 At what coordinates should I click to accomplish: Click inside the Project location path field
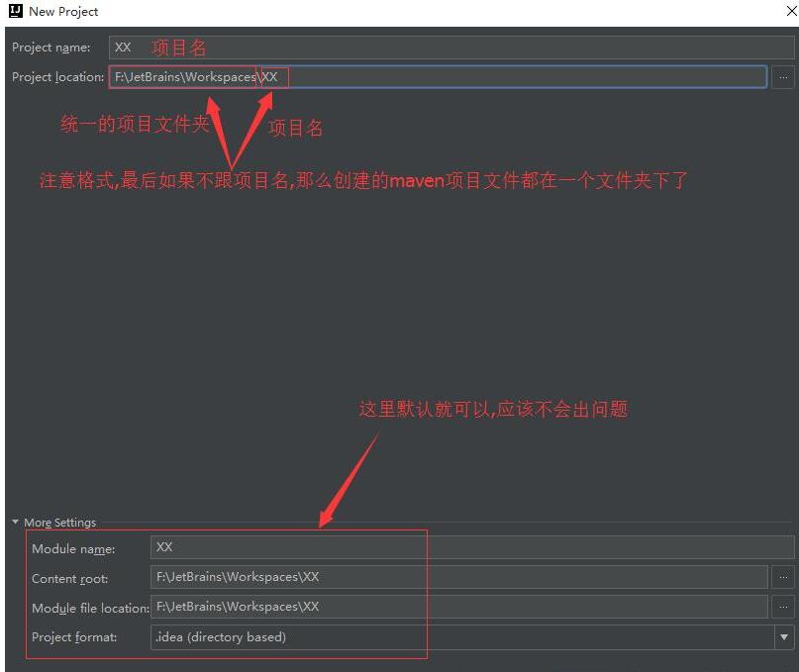coord(515,77)
